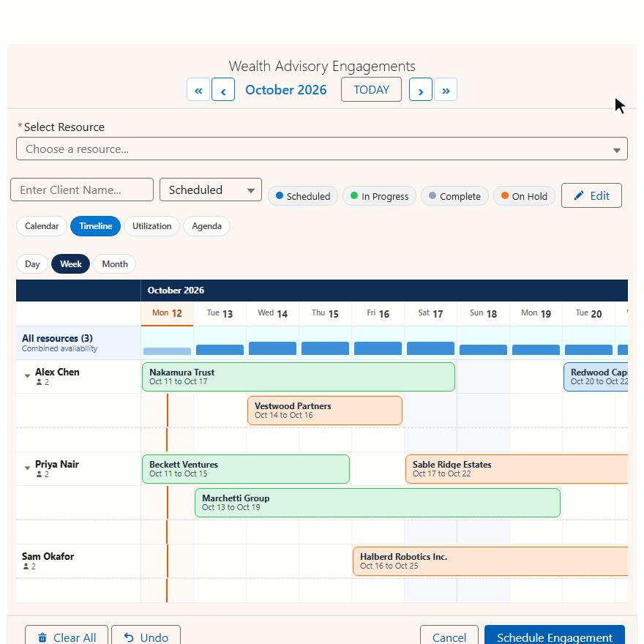
Task: Select the Timeline view tab
Action: coord(95,226)
